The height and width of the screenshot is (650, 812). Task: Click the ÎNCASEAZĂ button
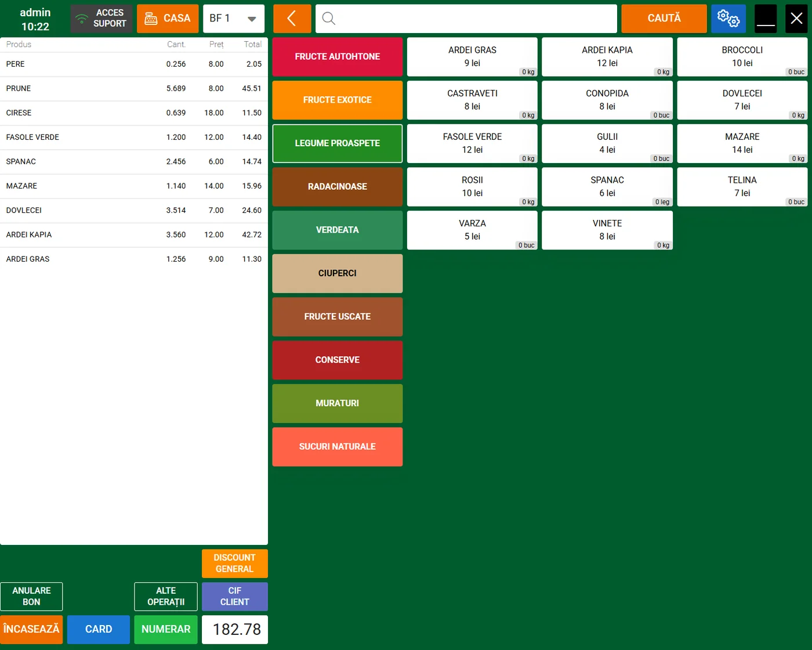pos(31,629)
